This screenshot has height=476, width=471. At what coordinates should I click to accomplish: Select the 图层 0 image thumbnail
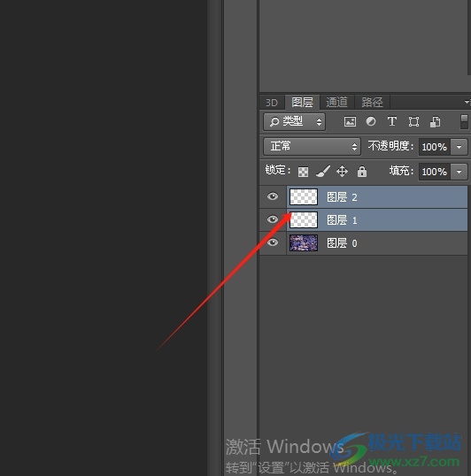304,242
